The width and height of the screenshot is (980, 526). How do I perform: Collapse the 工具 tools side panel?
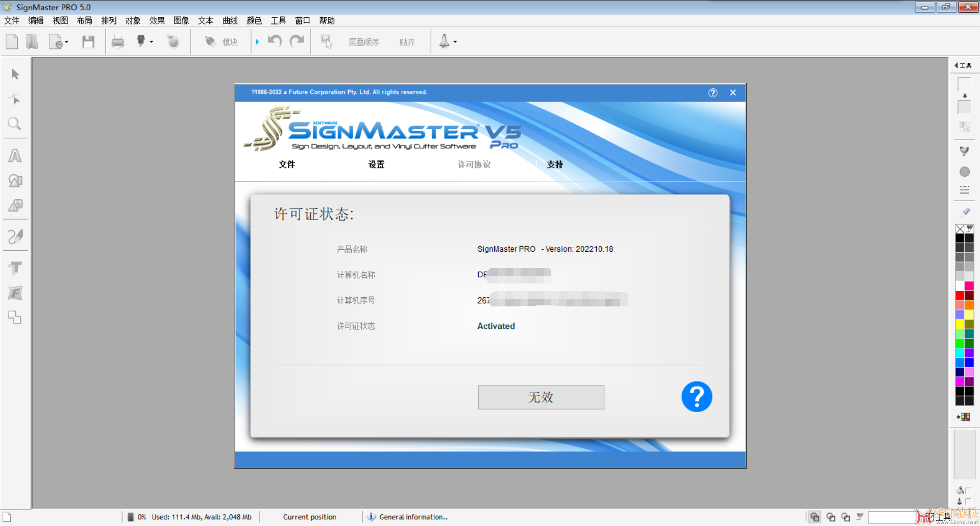pos(963,65)
